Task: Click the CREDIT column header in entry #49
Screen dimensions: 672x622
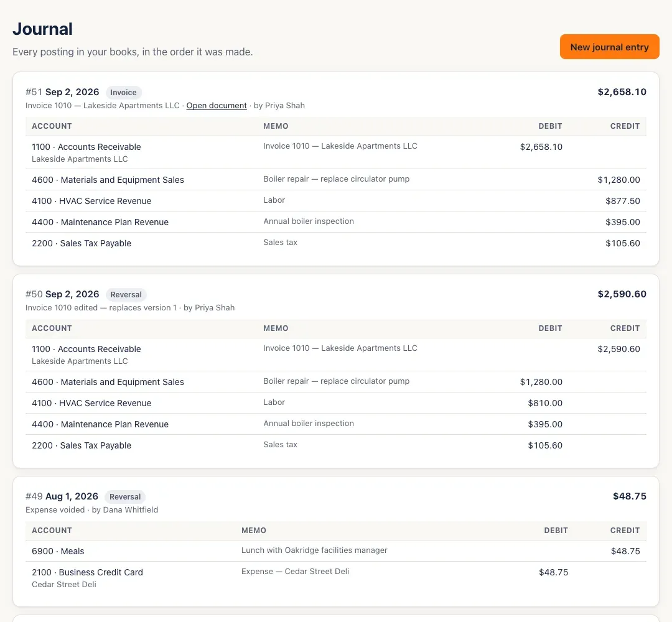Action: point(625,531)
